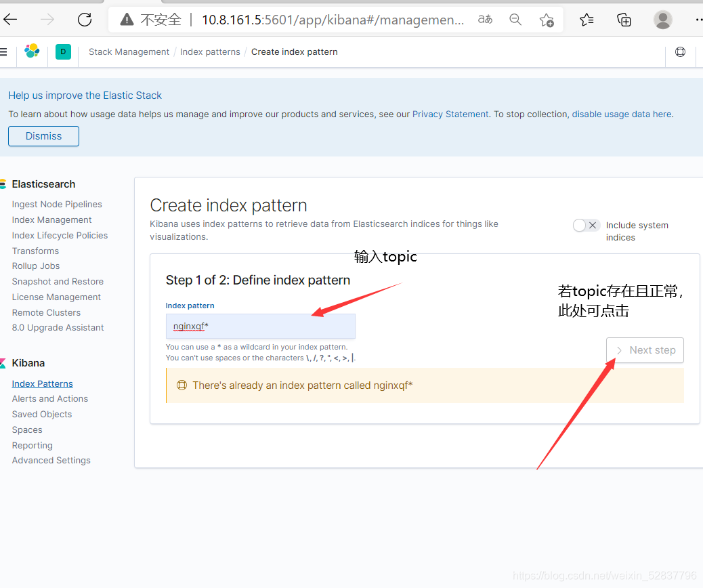Screen dimensions: 703x588
Task: Click the zoom magnifier icon in address bar
Action: point(515,19)
